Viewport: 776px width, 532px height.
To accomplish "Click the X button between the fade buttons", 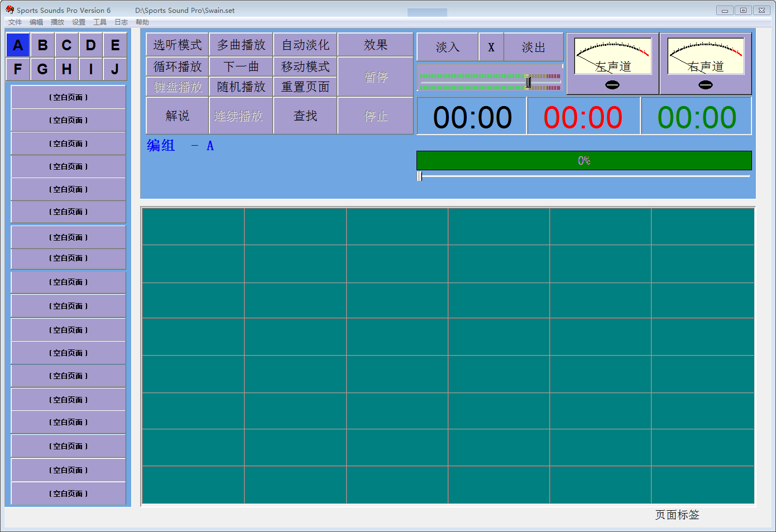I will pos(491,47).
